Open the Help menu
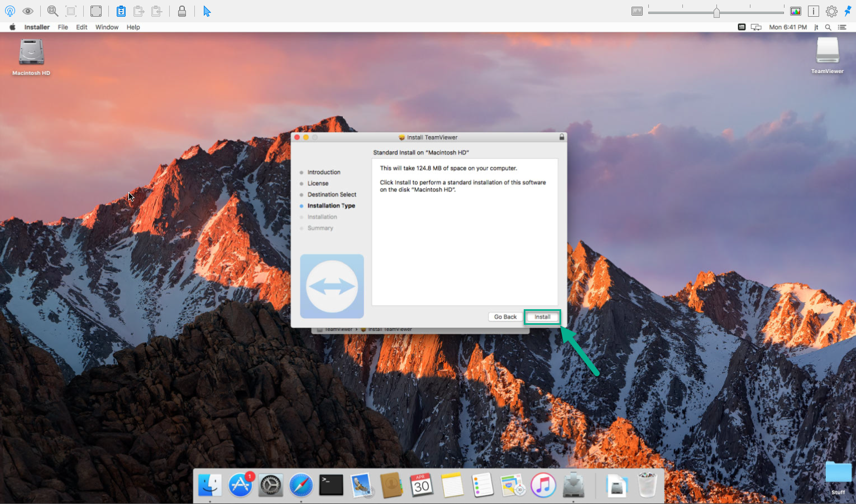856x504 pixels. [x=133, y=27]
